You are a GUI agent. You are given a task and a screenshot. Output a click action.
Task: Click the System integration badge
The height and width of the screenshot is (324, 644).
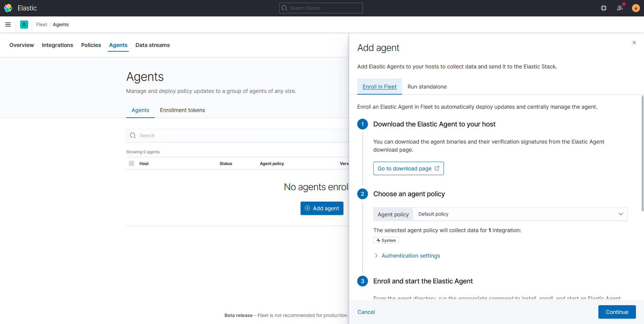pyautogui.click(x=386, y=240)
